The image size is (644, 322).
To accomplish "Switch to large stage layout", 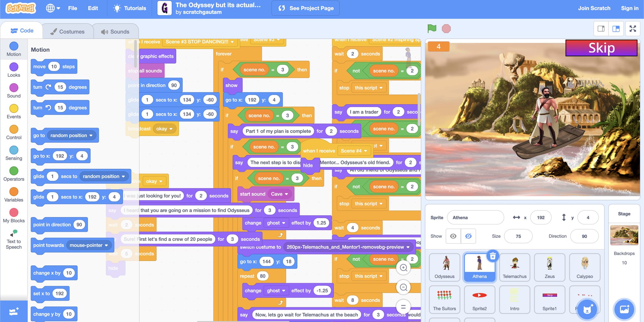I will pos(616,29).
